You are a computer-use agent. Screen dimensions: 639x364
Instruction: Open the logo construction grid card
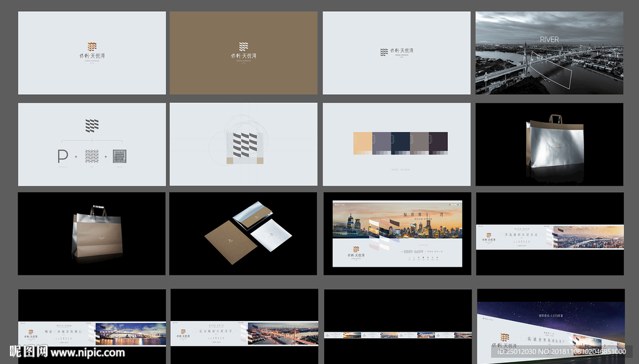[243, 144]
